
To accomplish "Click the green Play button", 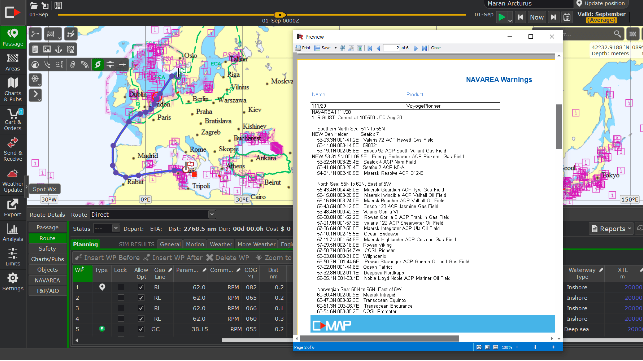I will pyautogui.click(x=502, y=17).
